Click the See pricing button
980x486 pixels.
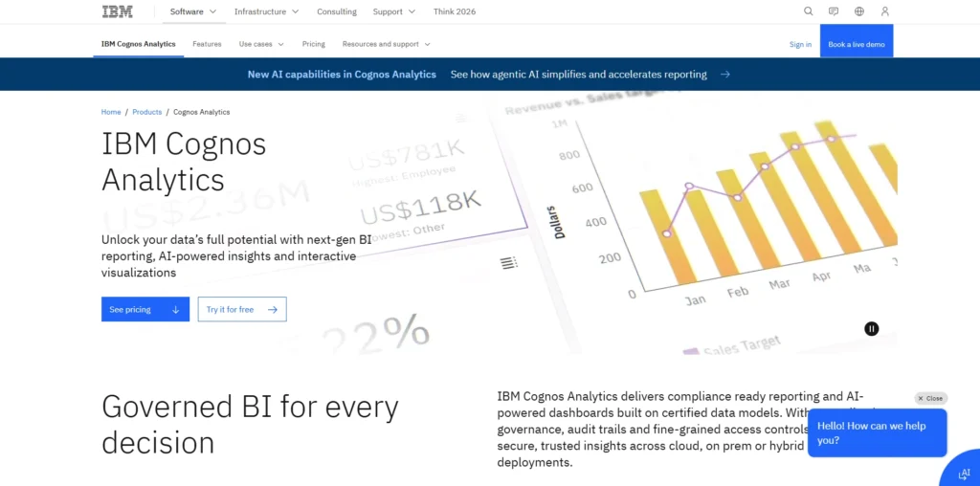(x=145, y=309)
